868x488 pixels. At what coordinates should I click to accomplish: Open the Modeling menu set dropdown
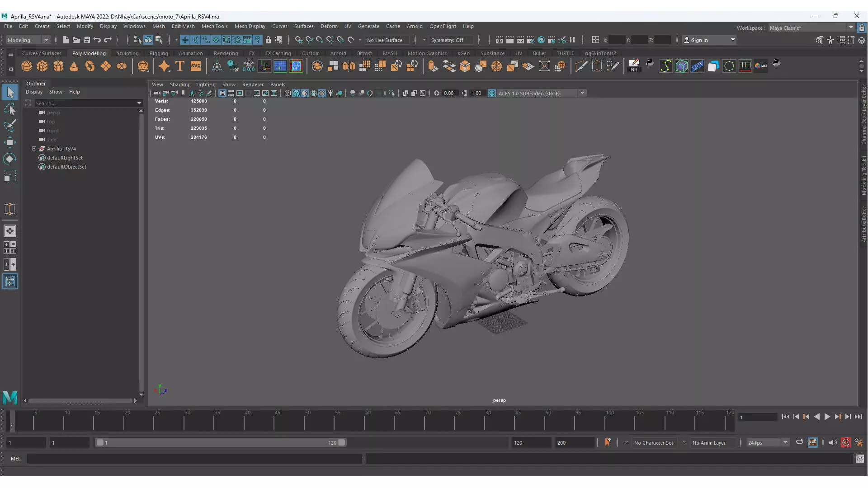28,40
